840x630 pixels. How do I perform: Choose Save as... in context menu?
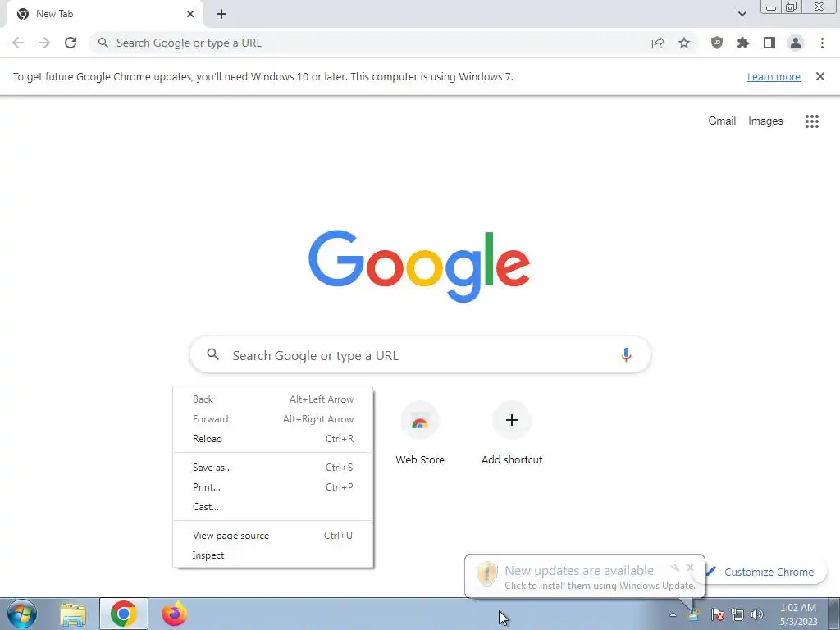click(x=272, y=468)
